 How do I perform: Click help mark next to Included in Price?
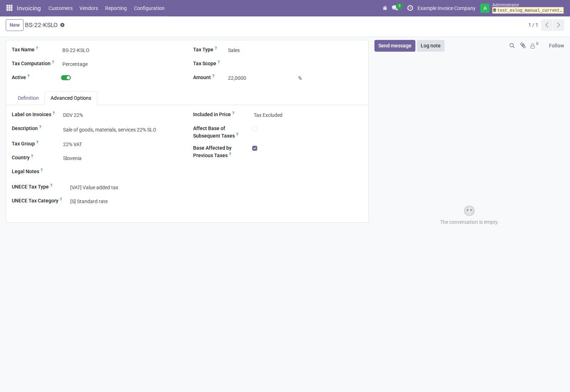click(x=233, y=113)
